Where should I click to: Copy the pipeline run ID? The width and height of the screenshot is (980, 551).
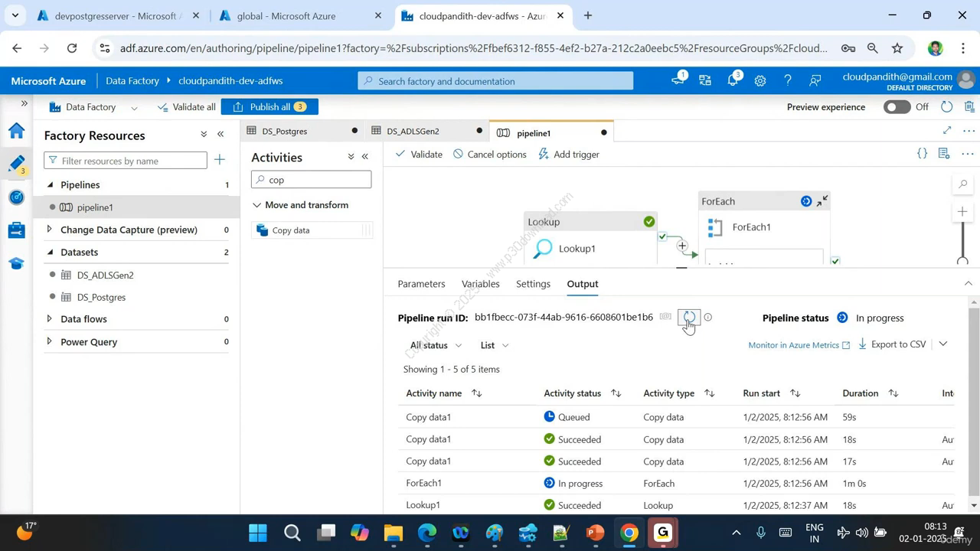(x=665, y=317)
